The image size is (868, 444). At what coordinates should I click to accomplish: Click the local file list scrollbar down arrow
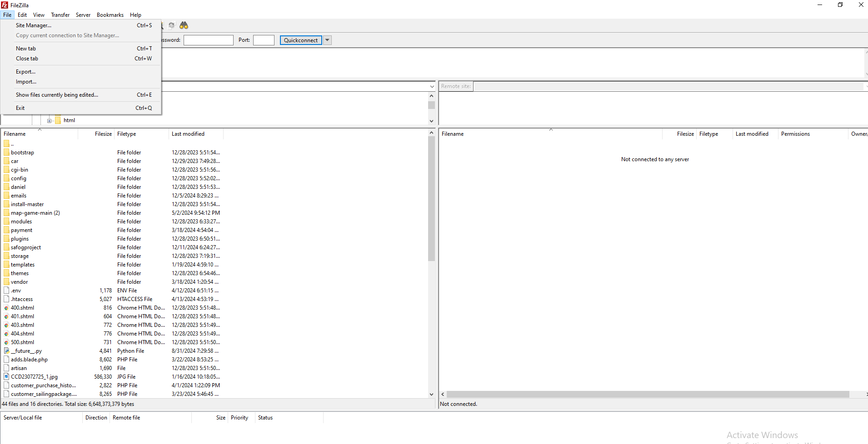[x=432, y=395]
